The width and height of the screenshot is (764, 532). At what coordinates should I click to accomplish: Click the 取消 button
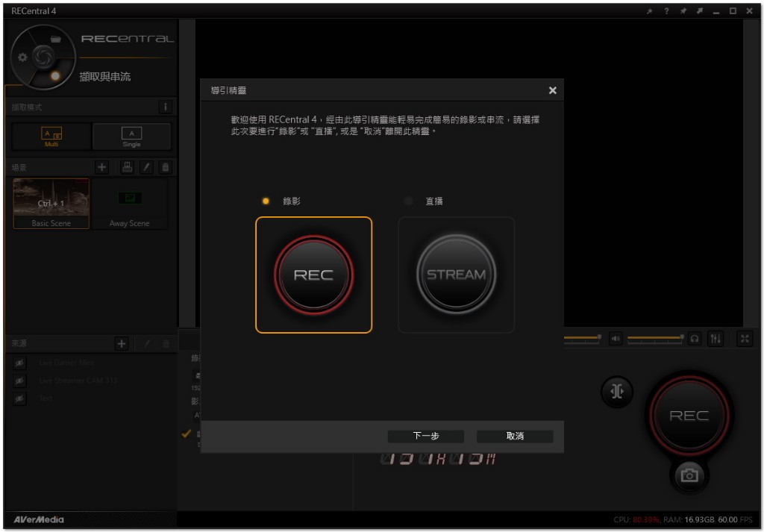coord(515,436)
